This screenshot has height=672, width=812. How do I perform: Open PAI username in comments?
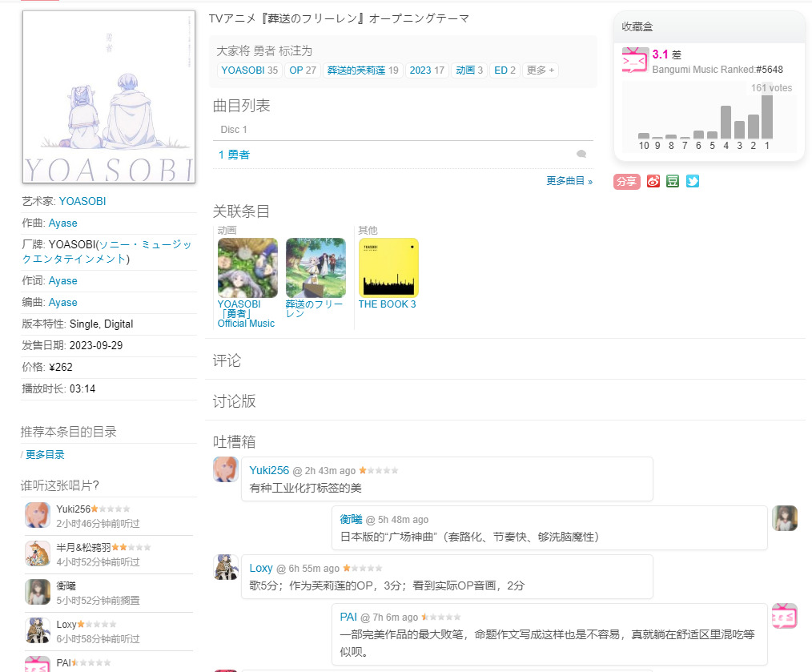point(348,617)
